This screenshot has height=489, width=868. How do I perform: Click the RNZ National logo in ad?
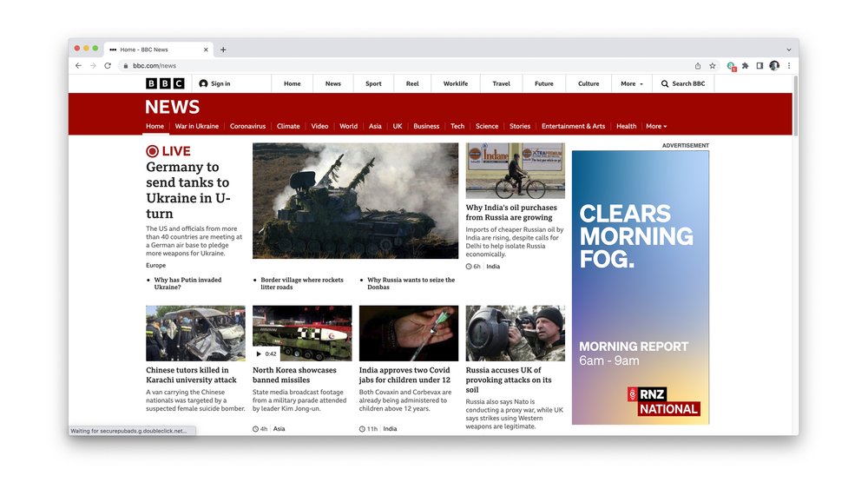(664, 401)
